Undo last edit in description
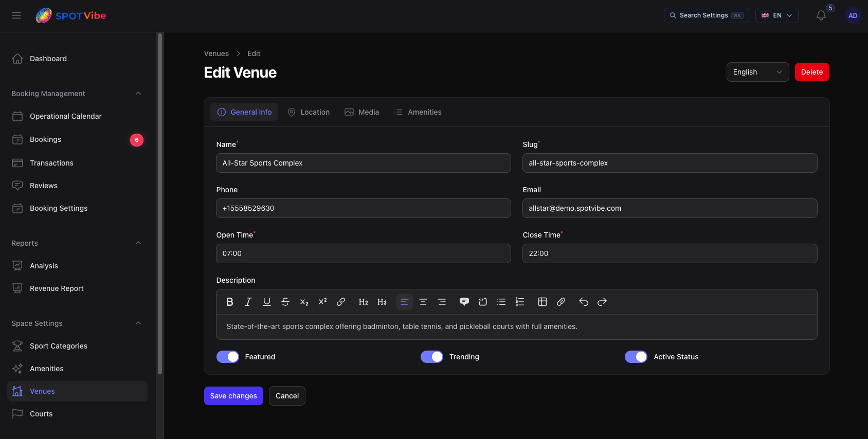868x439 pixels. (x=584, y=302)
